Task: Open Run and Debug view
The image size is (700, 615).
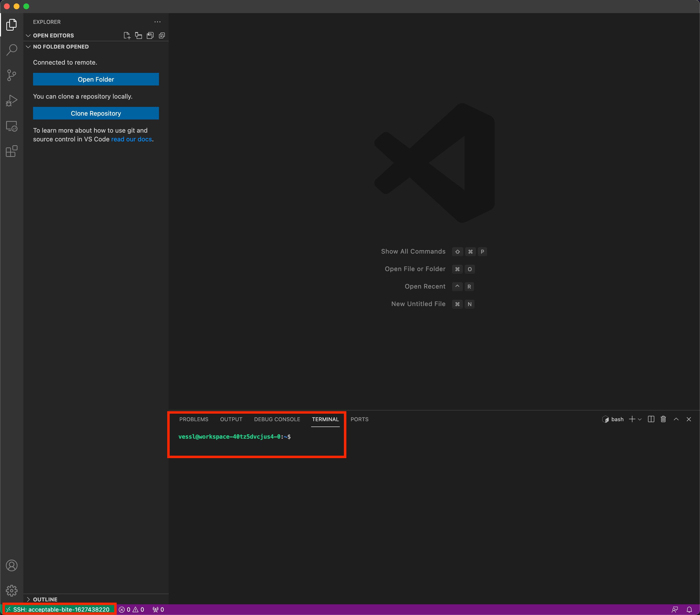Action: coord(12,101)
